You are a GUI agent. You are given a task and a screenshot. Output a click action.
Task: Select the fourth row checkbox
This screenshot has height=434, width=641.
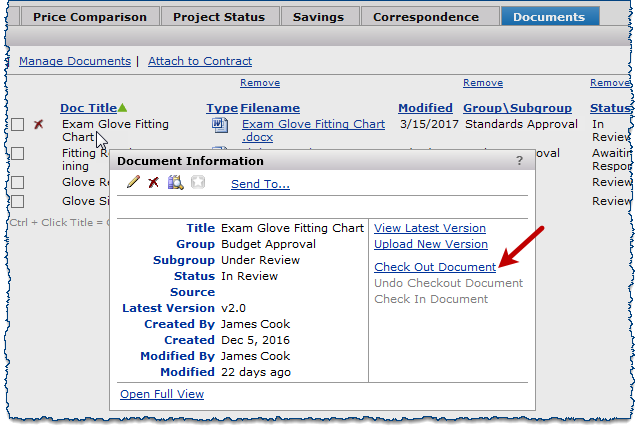[x=17, y=202]
